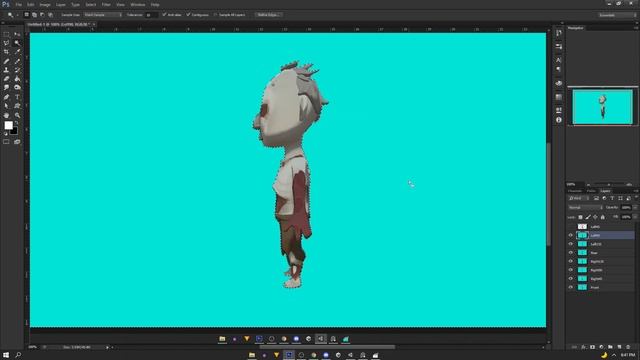Open the Layer menu
This screenshot has width=640, height=360.
click(x=60, y=4)
